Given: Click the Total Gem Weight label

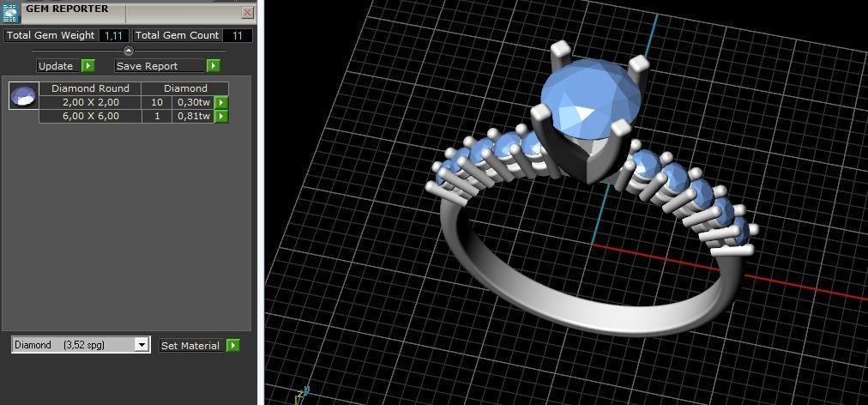Looking at the screenshot, I should click(51, 35).
